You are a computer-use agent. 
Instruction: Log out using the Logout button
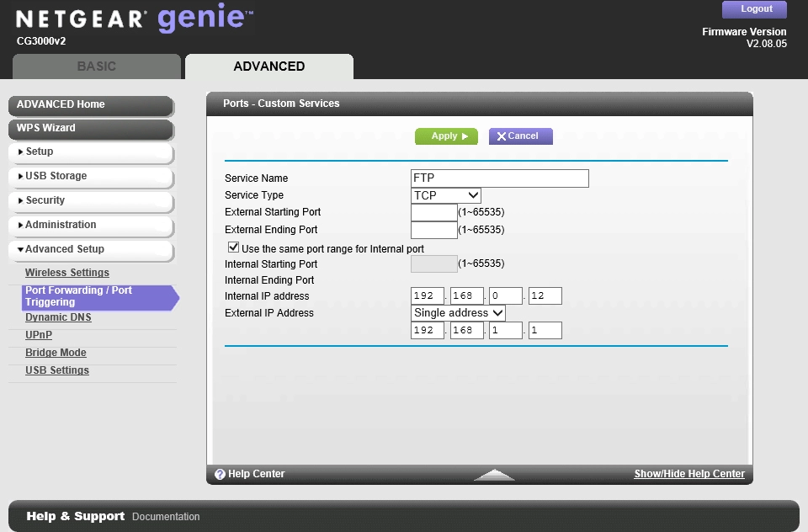[756, 9]
